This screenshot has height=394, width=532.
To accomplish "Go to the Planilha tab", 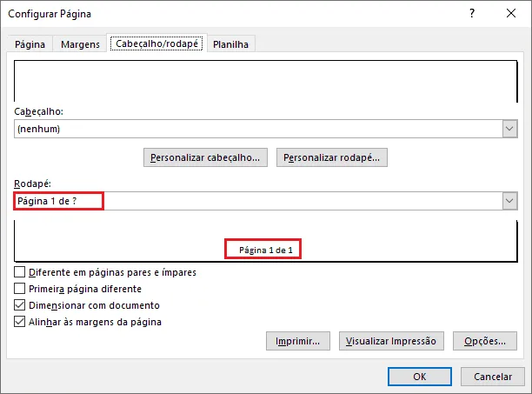I will 230,44.
